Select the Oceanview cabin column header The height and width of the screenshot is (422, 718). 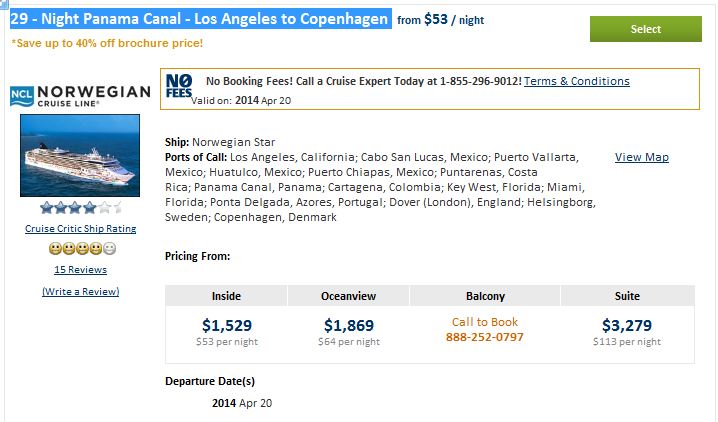point(348,296)
